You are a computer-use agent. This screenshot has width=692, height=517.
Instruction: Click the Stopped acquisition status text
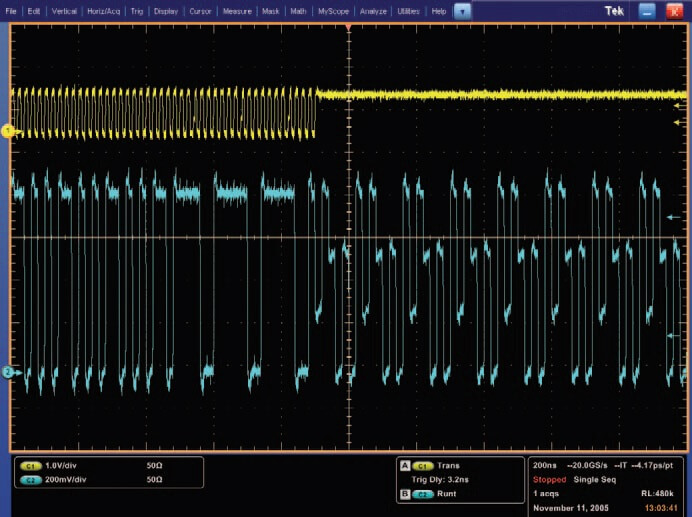tap(548, 479)
